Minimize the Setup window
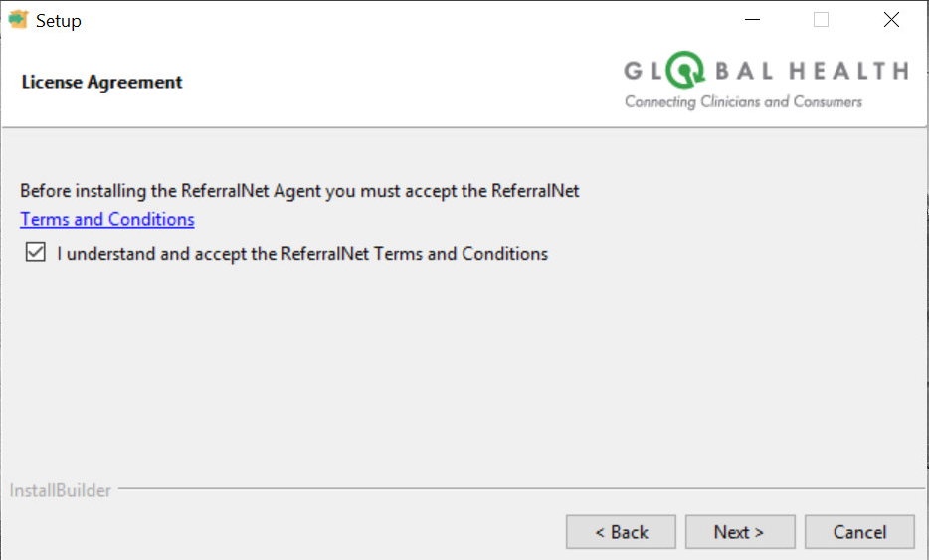 click(x=753, y=20)
